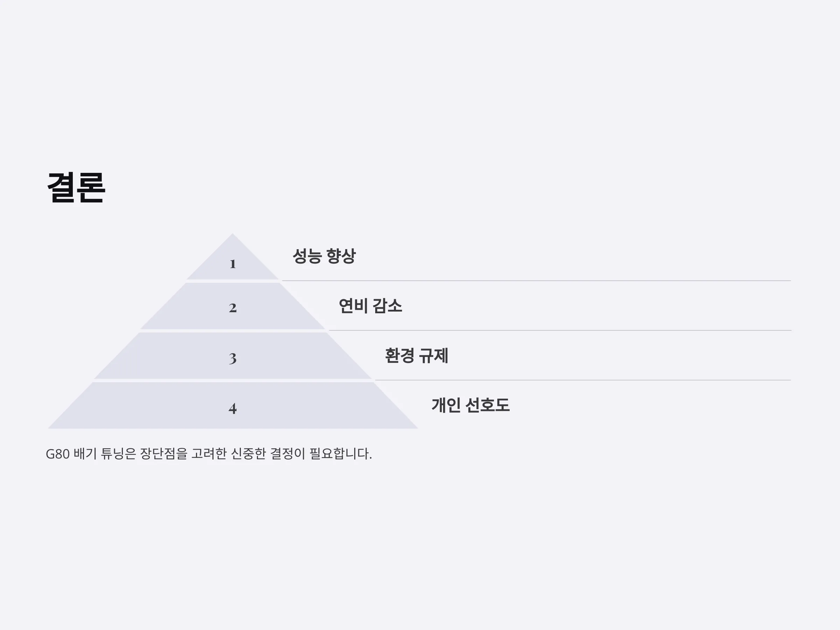Click the word 튜닝은 in the caption
Viewport: 840px width, 630px height.
(x=118, y=454)
